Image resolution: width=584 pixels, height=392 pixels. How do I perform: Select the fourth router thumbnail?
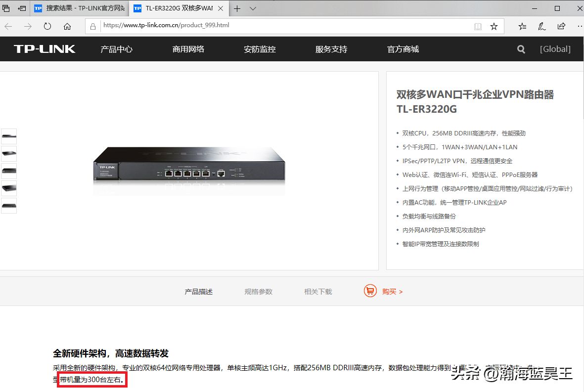click(x=9, y=188)
